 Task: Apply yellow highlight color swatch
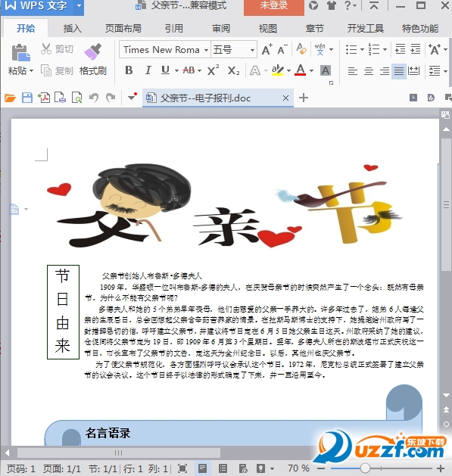[x=278, y=70]
